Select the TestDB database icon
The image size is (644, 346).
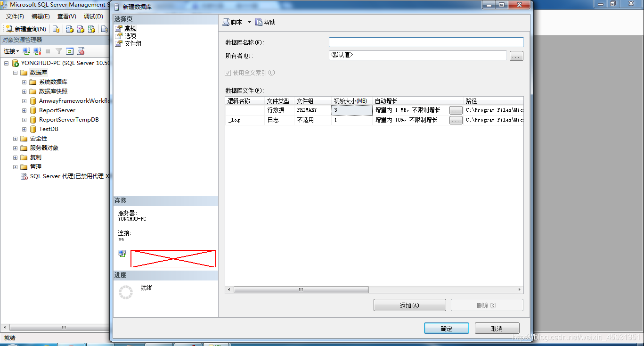click(33, 129)
